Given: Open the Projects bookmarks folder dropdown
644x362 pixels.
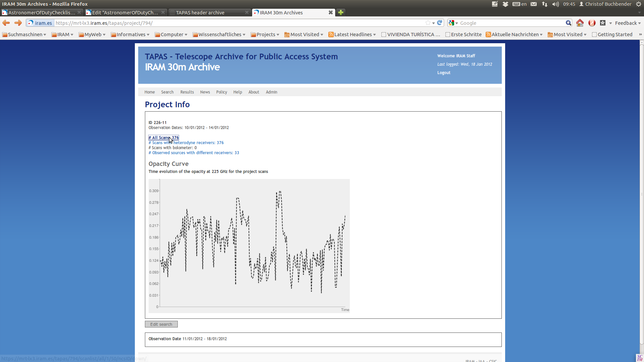Looking at the screenshot, I should tap(265, 35).
